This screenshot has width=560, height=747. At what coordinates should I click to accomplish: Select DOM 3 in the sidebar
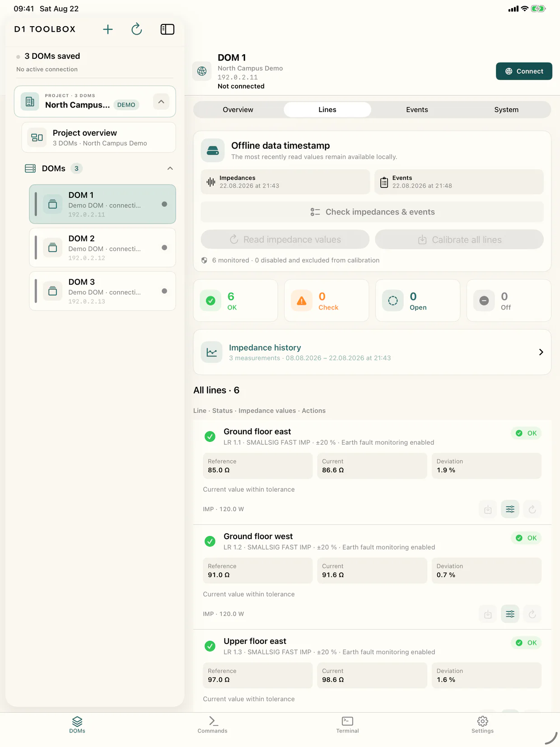pyautogui.click(x=103, y=291)
